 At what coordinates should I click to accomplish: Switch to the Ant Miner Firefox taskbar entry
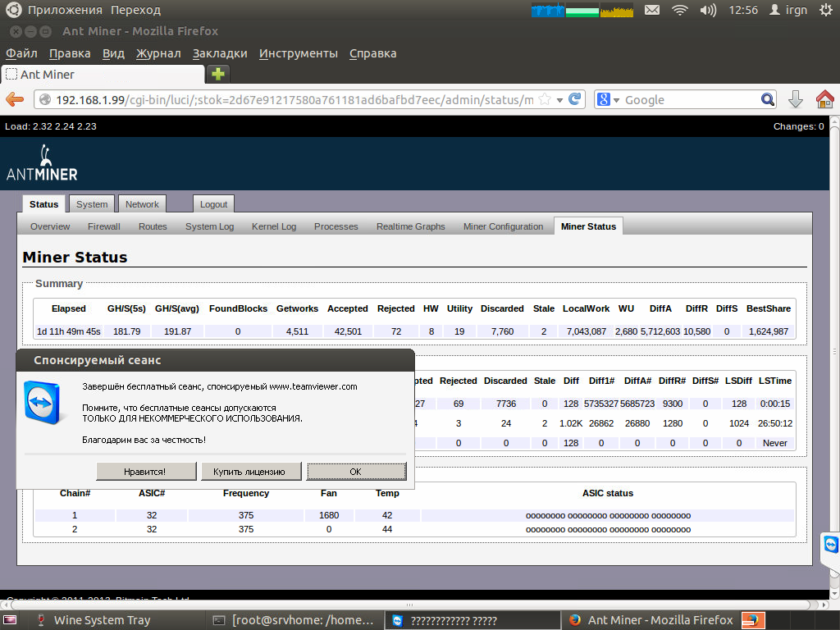[651, 620]
